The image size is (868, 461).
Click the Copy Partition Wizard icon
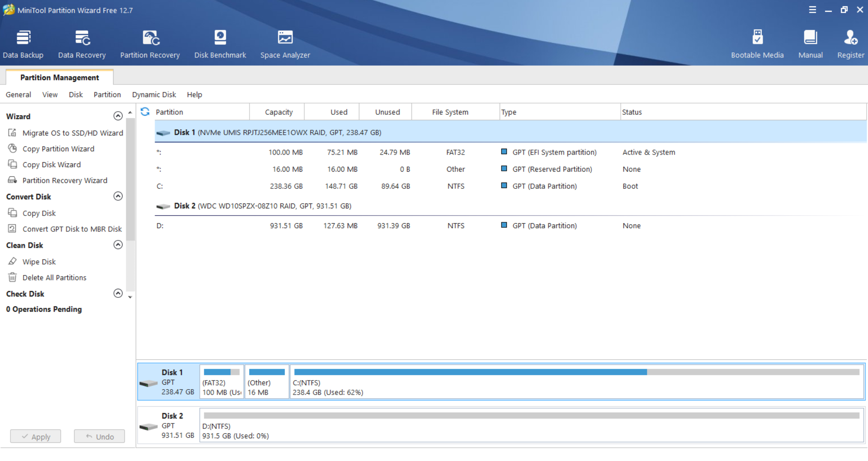point(13,148)
